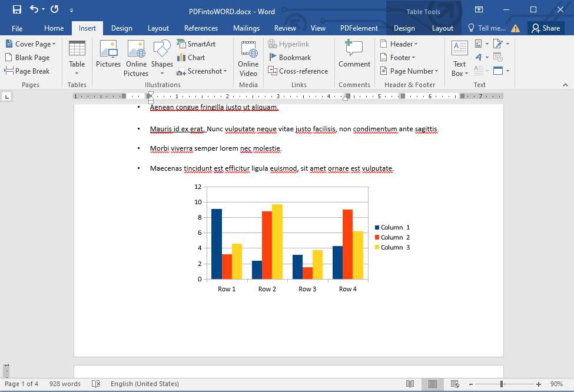Insert an Online Video
Viewport: 574px width, 392px height.
tap(248, 57)
